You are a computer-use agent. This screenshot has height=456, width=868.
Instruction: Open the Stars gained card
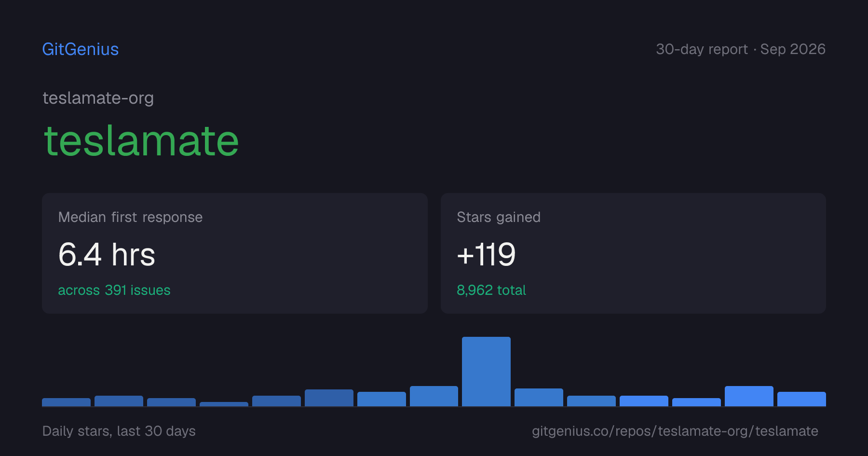click(x=633, y=253)
